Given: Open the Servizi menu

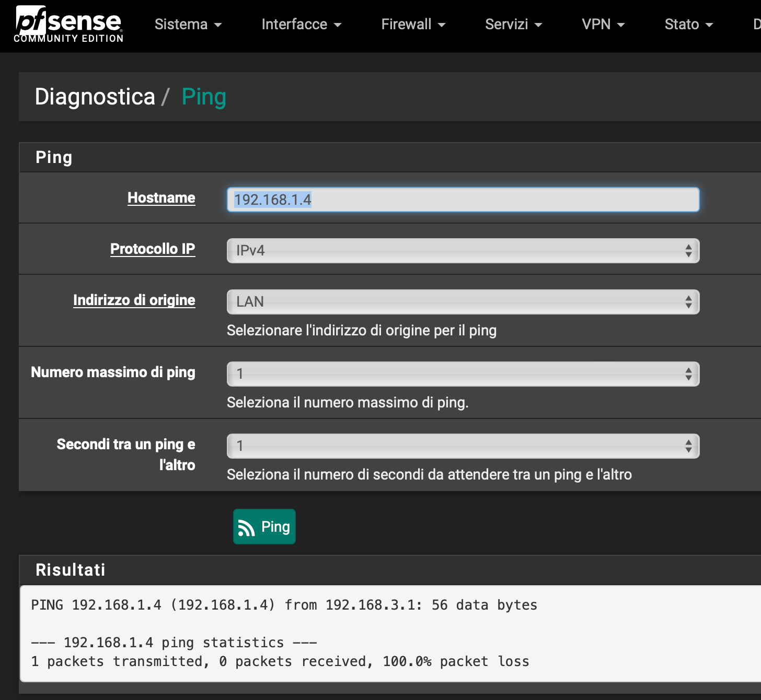Looking at the screenshot, I should tap(513, 25).
